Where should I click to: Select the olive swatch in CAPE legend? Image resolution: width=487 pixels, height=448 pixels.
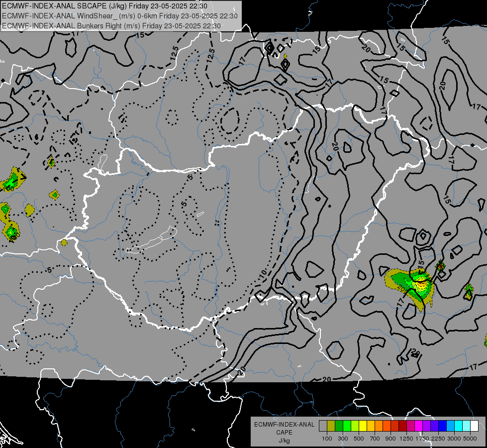(331, 426)
